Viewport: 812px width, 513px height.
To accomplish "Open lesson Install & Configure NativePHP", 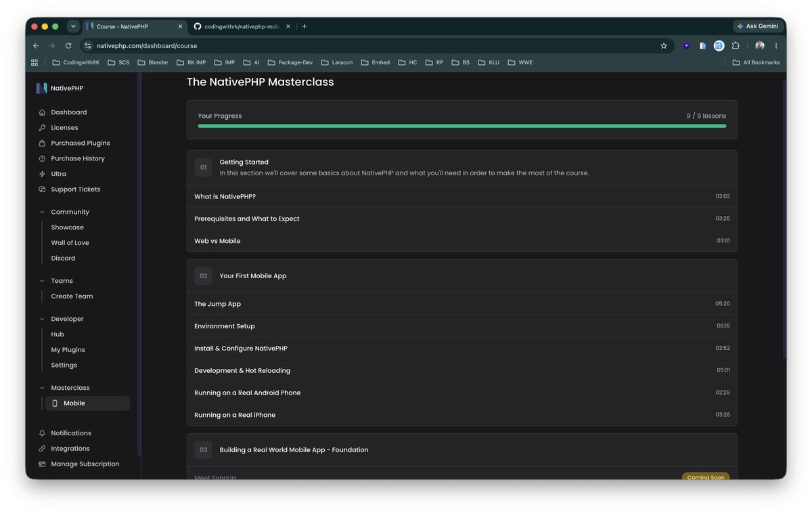I will [x=462, y=349].
